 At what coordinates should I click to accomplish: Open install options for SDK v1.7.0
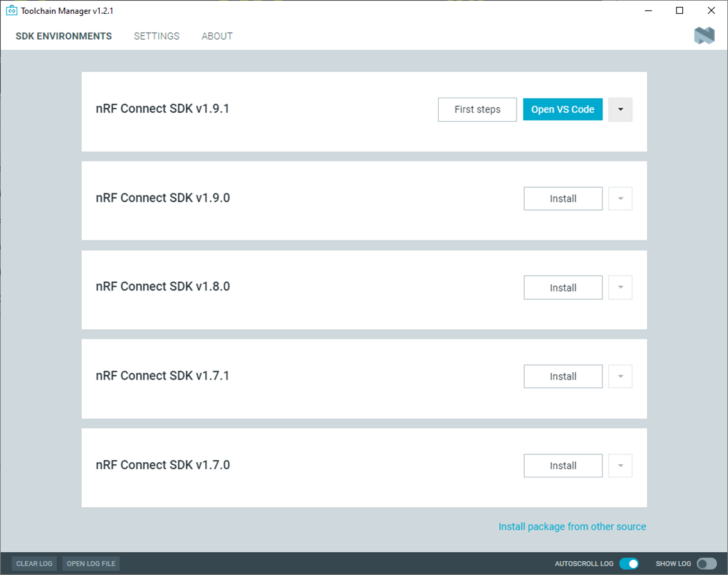coord(620,466)
